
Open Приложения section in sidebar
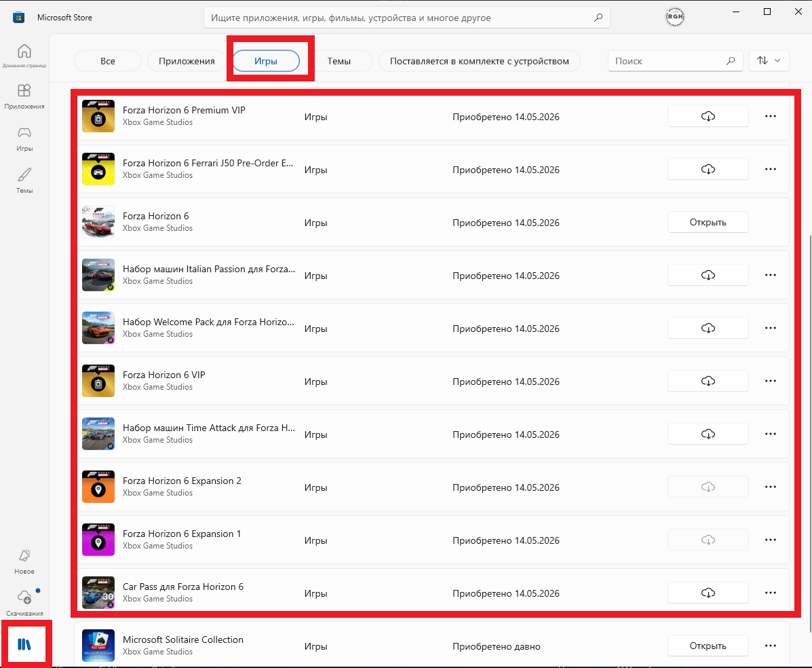tap(24, 96)
